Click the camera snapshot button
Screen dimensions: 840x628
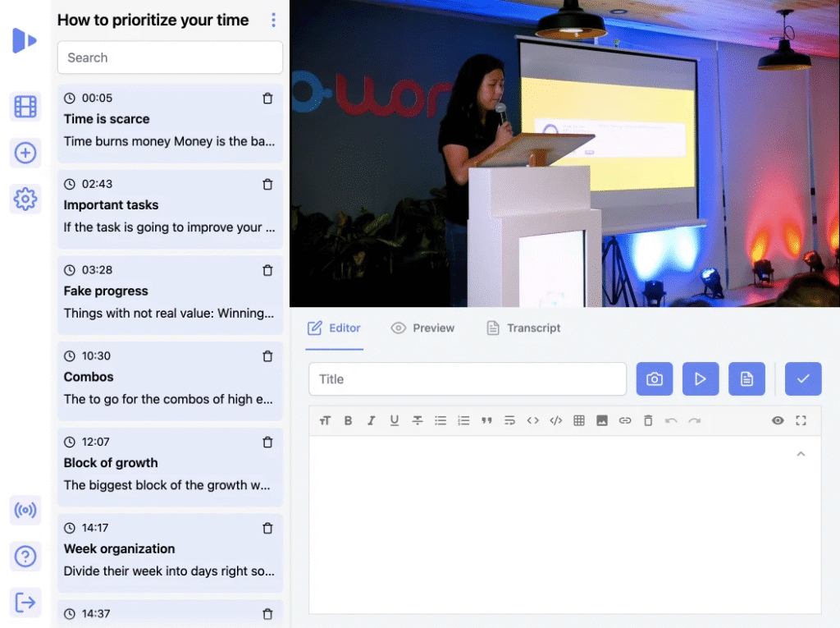(655, 379)
